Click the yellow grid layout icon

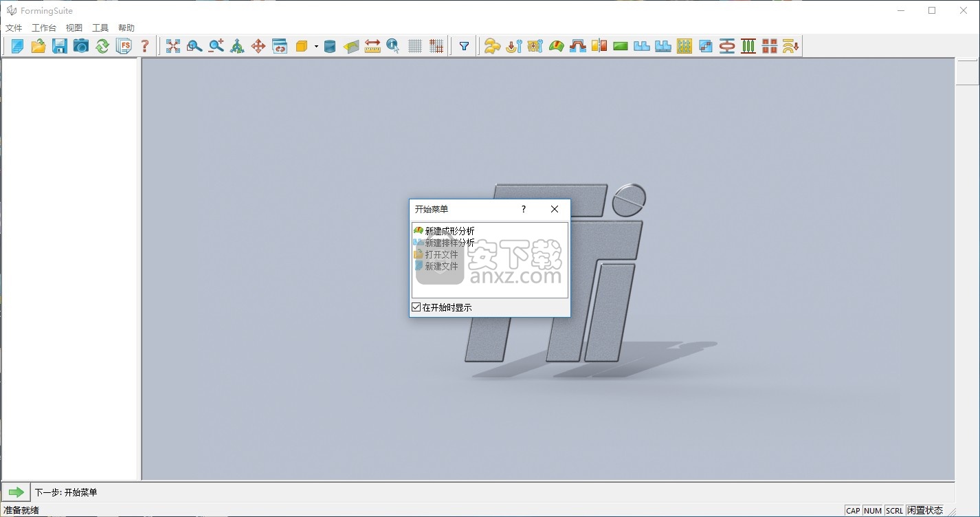[x=684, y=46]
